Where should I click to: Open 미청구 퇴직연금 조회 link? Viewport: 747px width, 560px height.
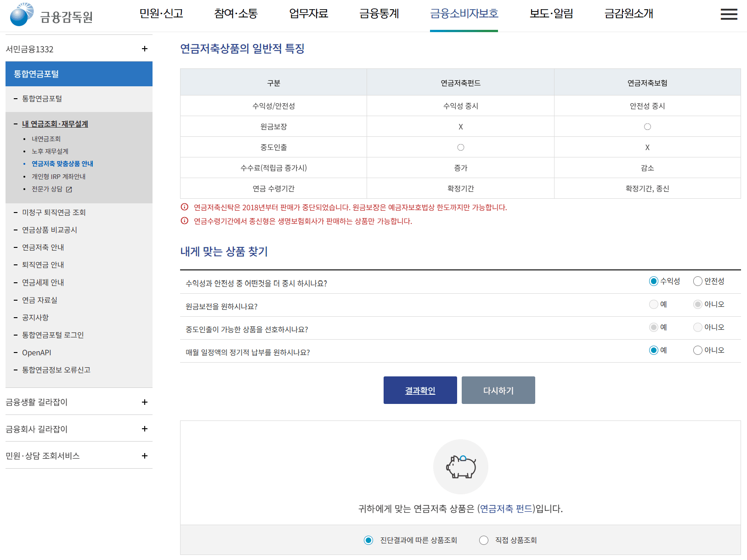54,213
